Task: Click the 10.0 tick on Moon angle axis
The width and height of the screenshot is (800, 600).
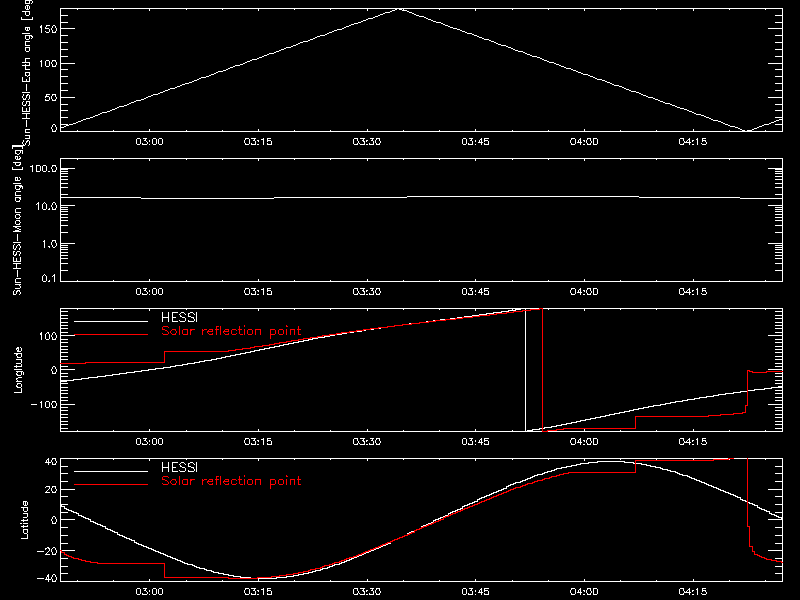Action: tap(46, 206)
